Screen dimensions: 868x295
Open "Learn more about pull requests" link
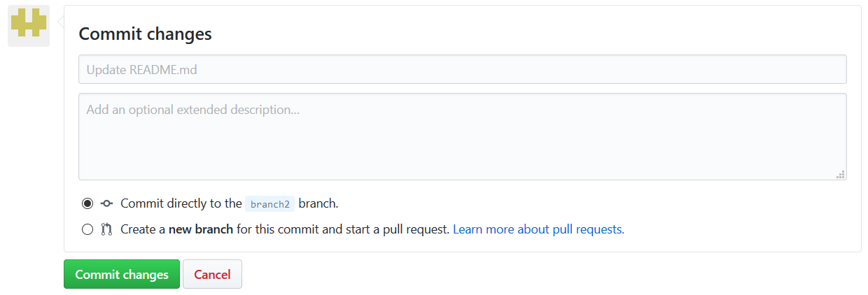(538, 229)
